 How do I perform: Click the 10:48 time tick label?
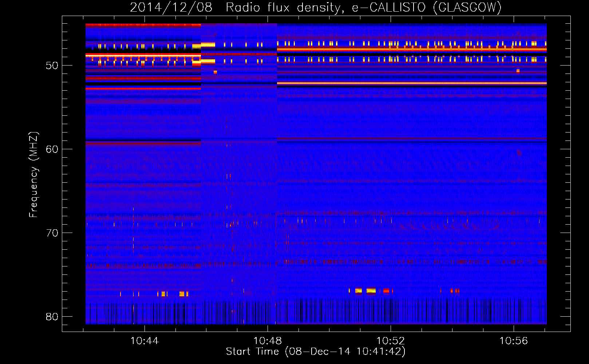tap(268, 341)
